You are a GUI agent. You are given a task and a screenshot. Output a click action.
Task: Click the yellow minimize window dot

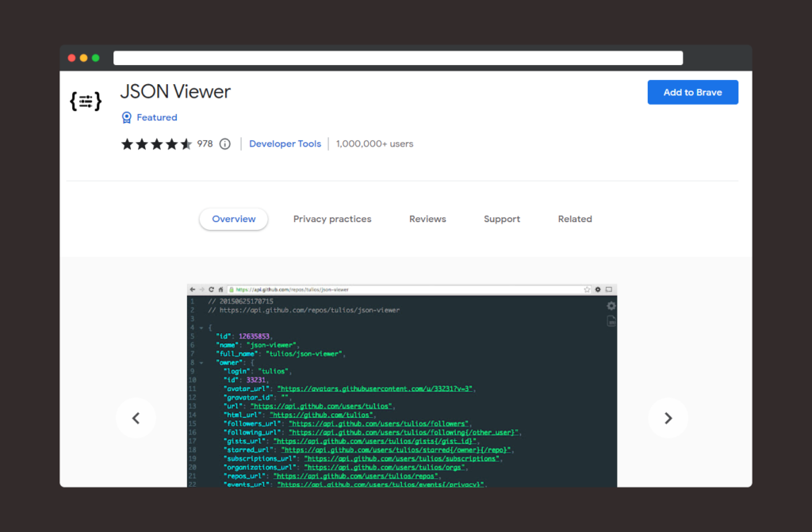(x=84, y=58)
